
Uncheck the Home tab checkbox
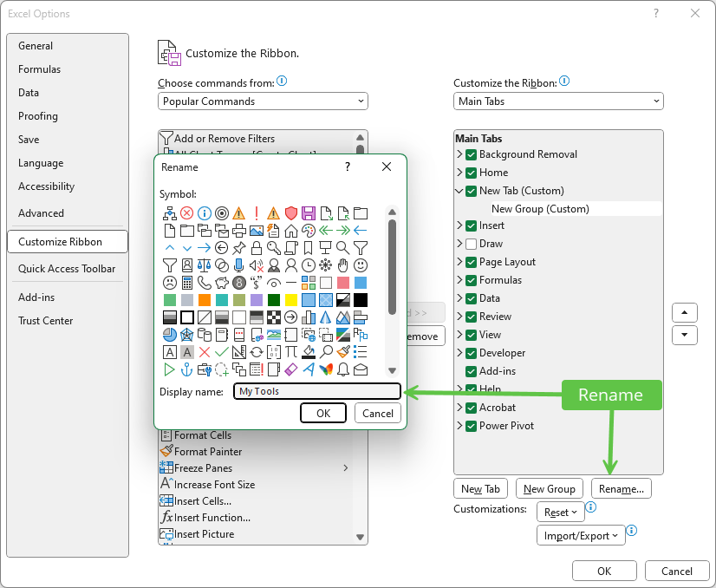coord(472,173)
